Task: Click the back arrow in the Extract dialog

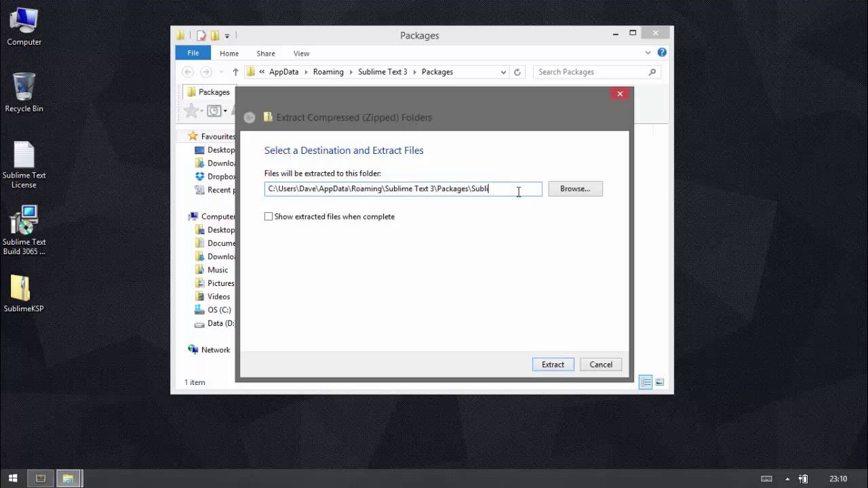Action: (x=250, y=117)
